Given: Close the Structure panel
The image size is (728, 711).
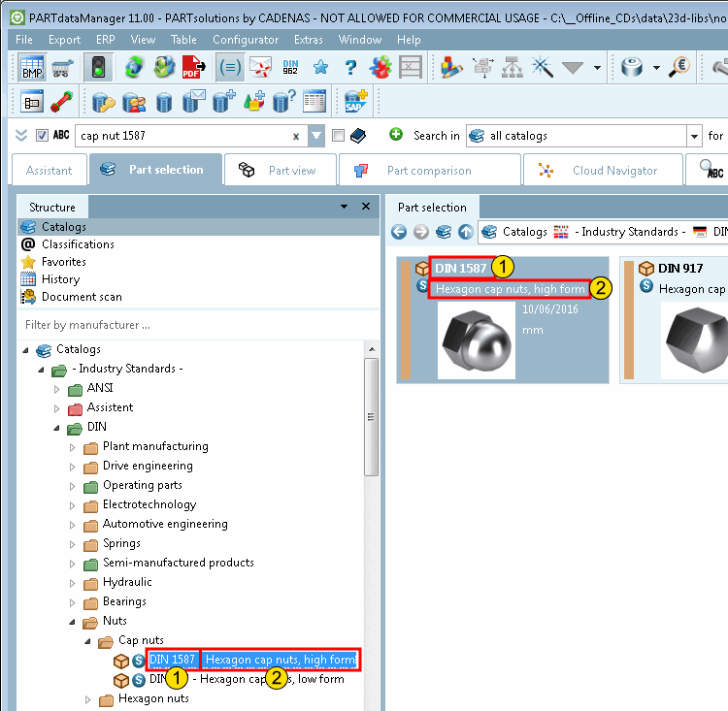Looking at the screenshot, I should pos(366,206).
